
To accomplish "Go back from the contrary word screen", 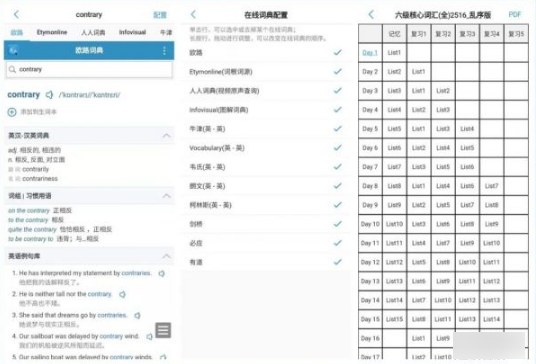I will click(x=16, y=14).
